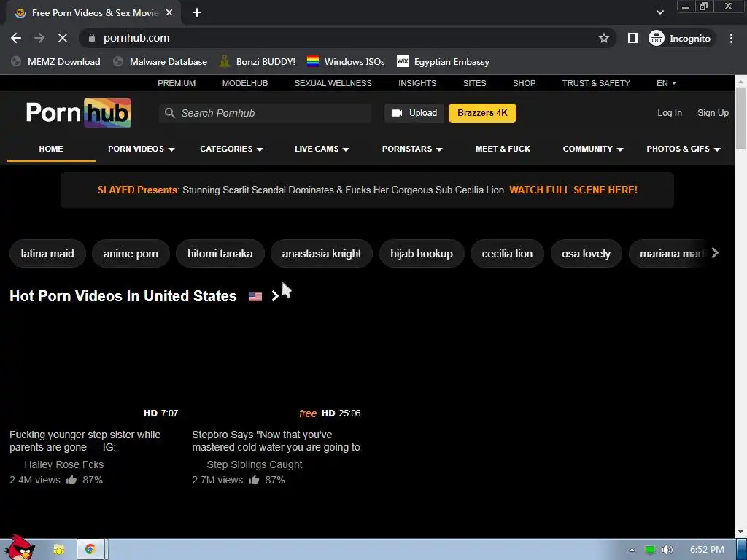Click the scrollbar down arrow

tap(740, 532)
